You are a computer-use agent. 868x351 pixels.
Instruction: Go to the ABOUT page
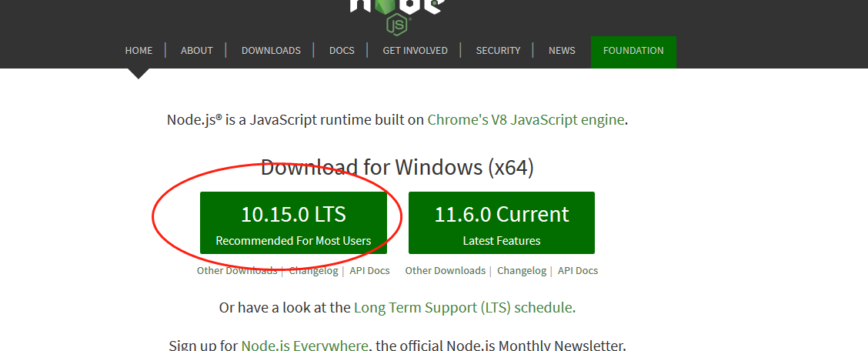196,50
